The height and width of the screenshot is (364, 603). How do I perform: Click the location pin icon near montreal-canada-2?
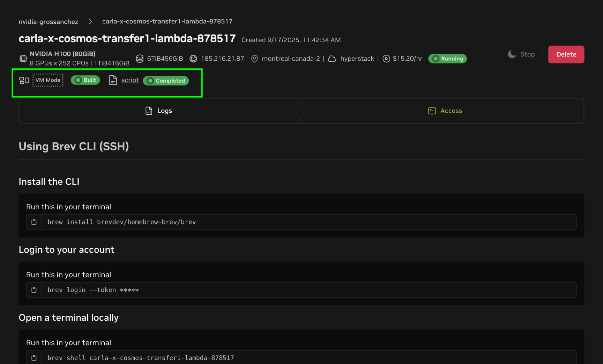(x=254, y=59)
